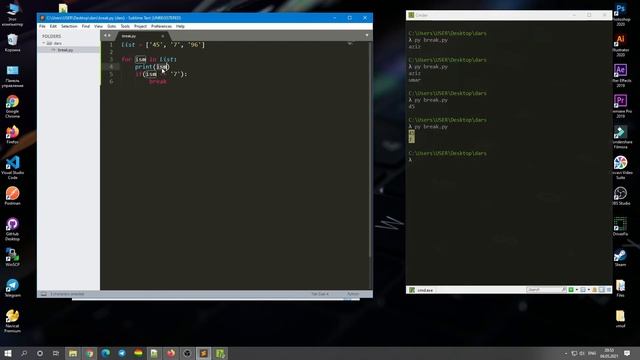
Task: Open Illustrator 2020 desktop icon
Action: (620, 45)
